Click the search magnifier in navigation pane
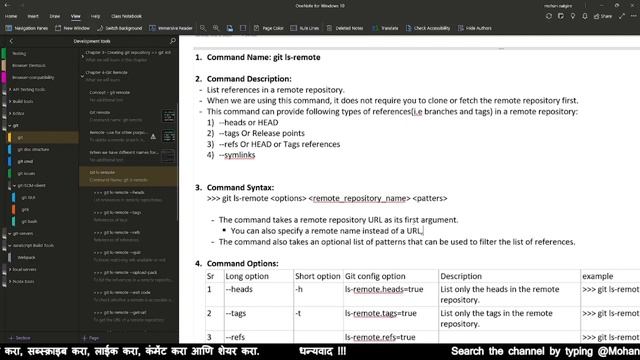Viewport: 640px width, 360px height. [x=173, y=41]
